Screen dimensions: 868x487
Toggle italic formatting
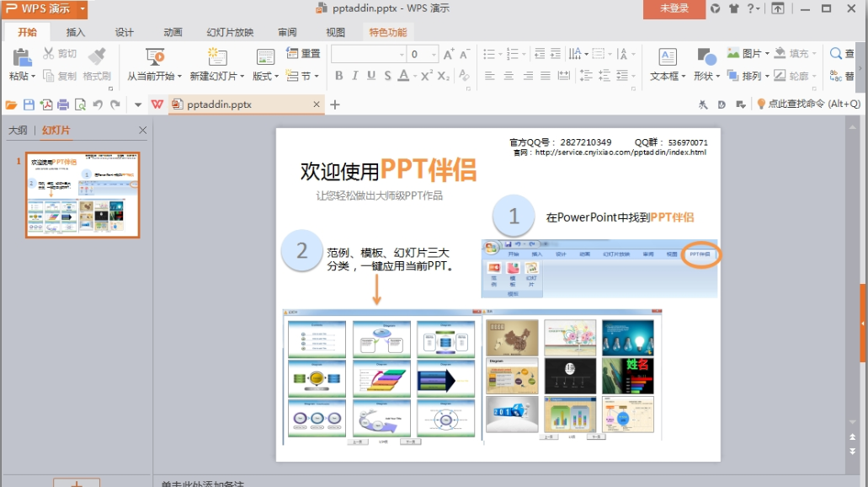click(x=355, y=76)
